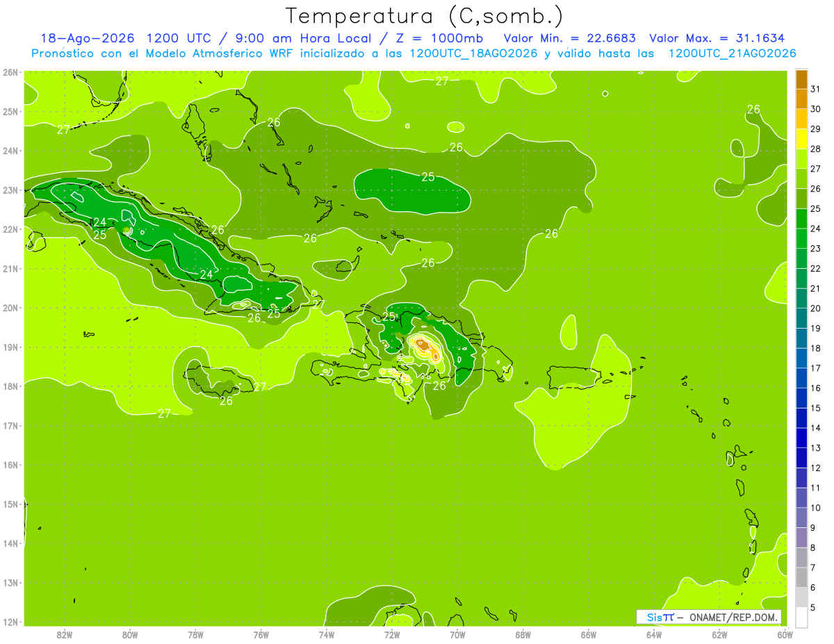Click the "SisTT – ONAMET/REP.DOM." credit box
The height and width of the screenshot is (644, 834).
(708, 617)
